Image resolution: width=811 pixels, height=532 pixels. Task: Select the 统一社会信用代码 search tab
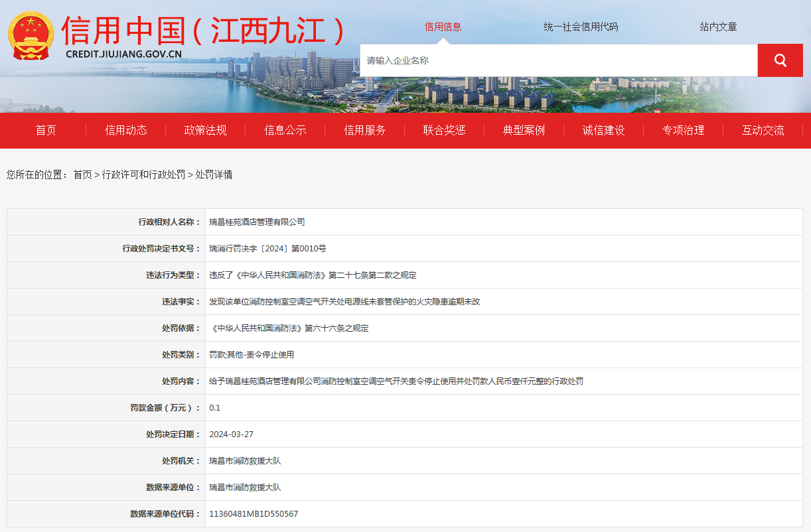pos(581,27)
